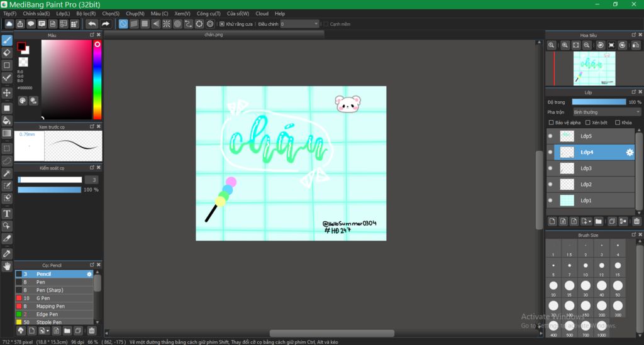The image size is (644, 345).
Task: Click the Redo arrow in the toolbar
Action: [x=106, y=24]
